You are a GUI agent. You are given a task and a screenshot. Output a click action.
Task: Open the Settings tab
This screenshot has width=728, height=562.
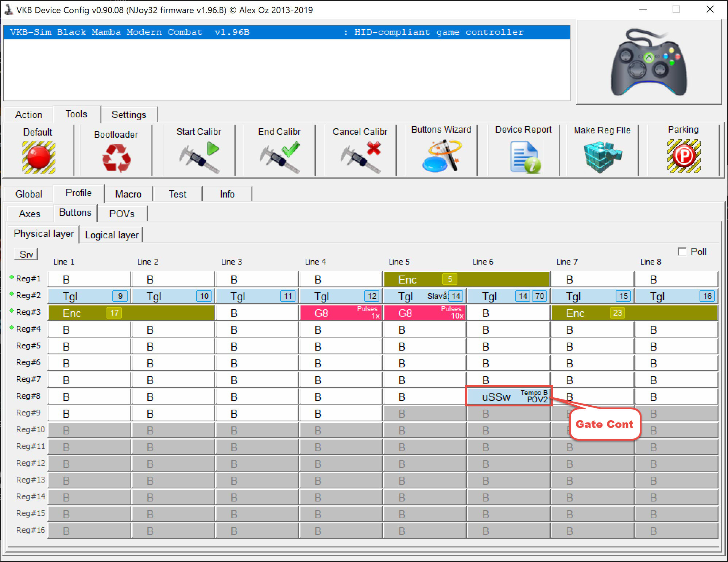pos(129,114)
